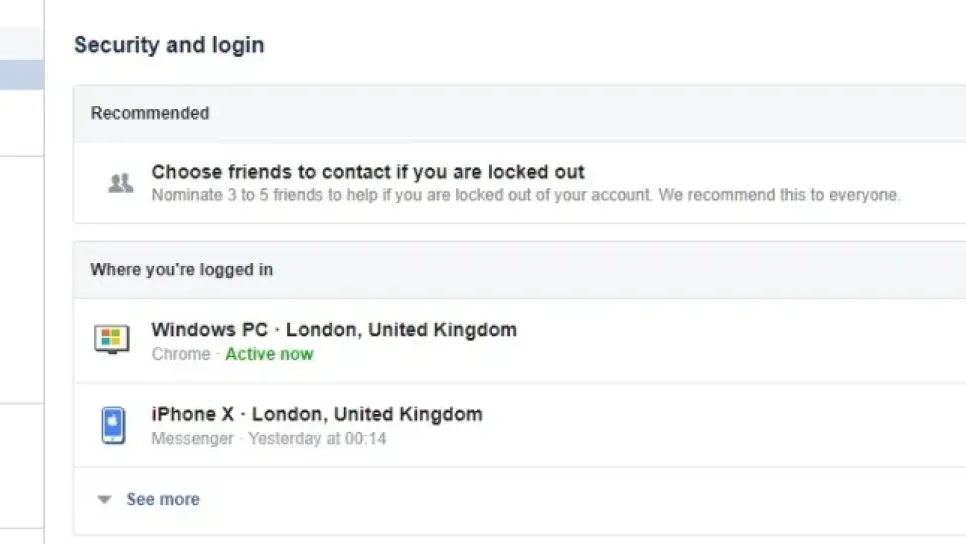
Task: Open Choose friends to contact if locked out
Action: click(x=367, y=172)
